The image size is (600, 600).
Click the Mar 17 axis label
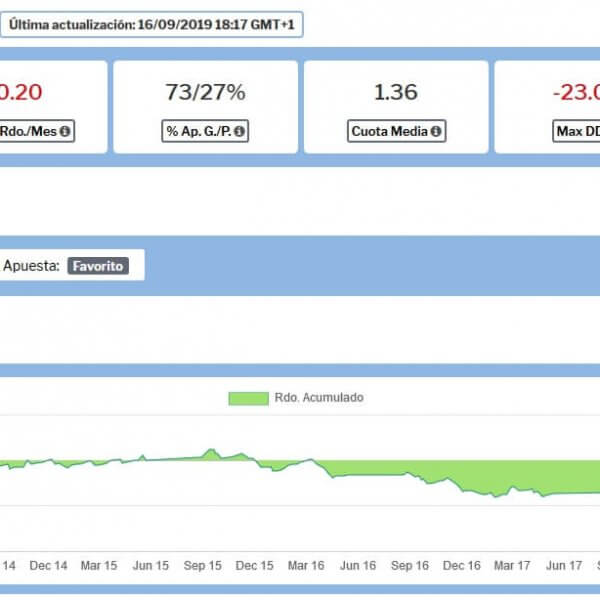(512, 566)
